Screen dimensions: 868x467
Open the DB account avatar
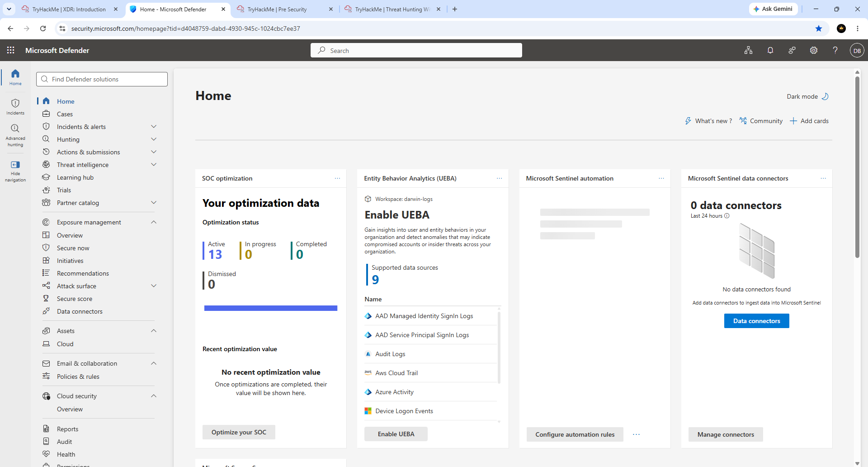[x=857, y=51]
